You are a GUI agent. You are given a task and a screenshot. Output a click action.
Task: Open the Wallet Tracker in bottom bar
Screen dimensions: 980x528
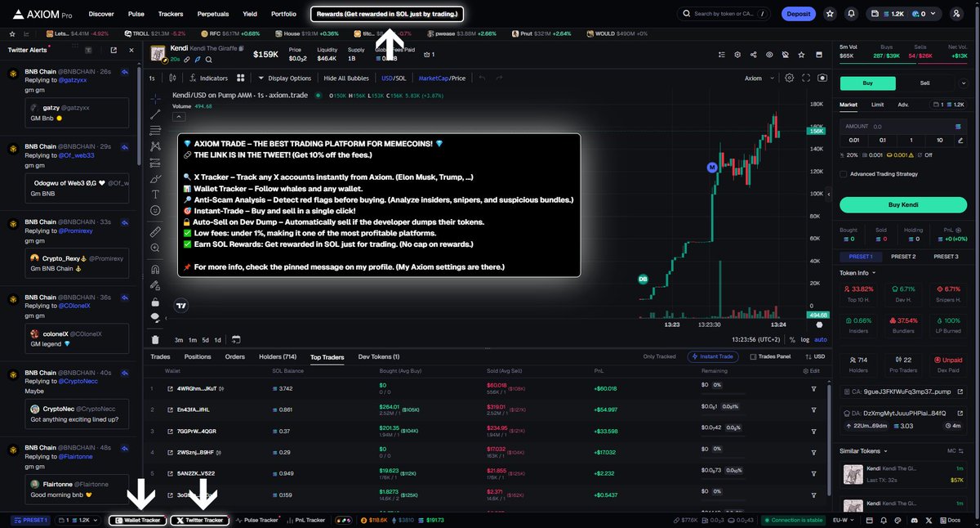pos(137,520)
